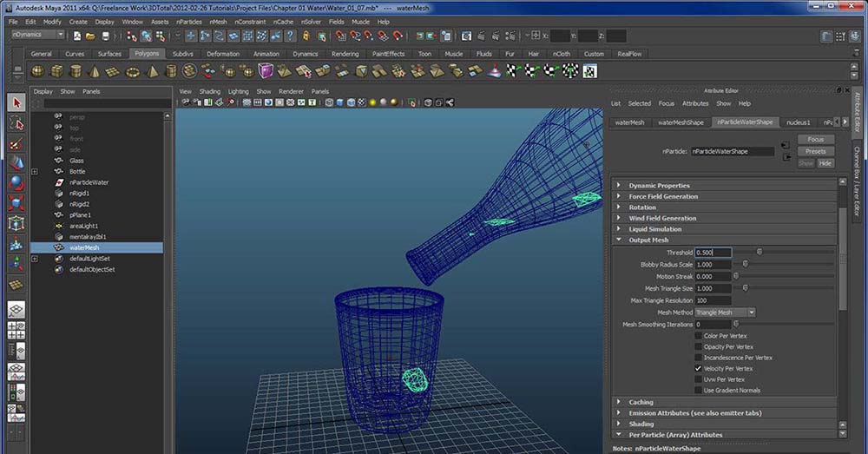868x454 pixels.
Task: Open the nDynamics menu set dropdown
Action: click(x=36, y=36)
